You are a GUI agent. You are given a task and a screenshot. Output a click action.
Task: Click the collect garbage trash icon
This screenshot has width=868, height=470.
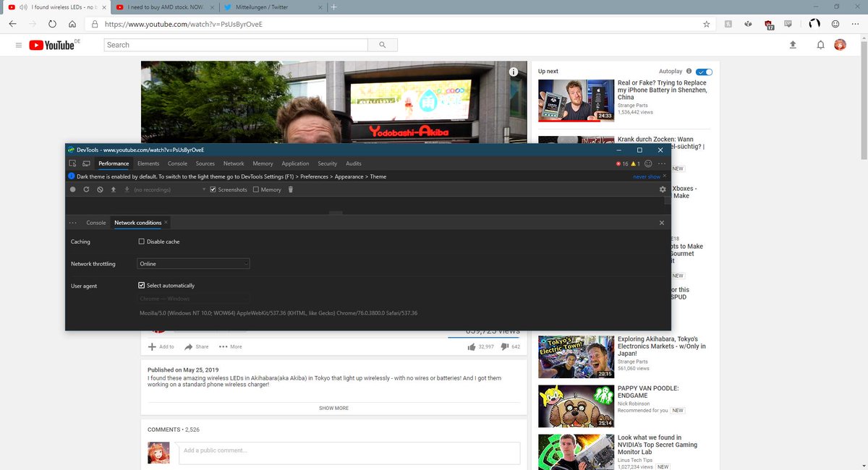(x=291, y=189)
